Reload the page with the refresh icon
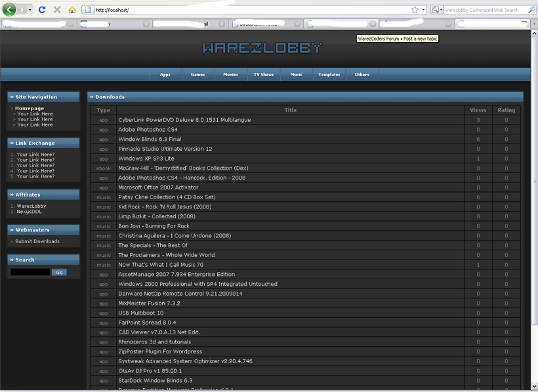This screenshot has height=392, width=538. [x=43, y=10]
